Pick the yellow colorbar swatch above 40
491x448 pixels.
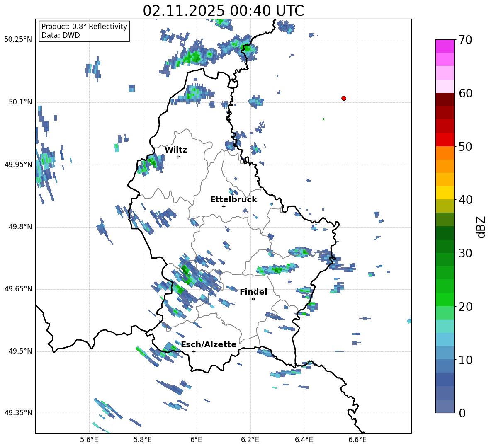445,193
